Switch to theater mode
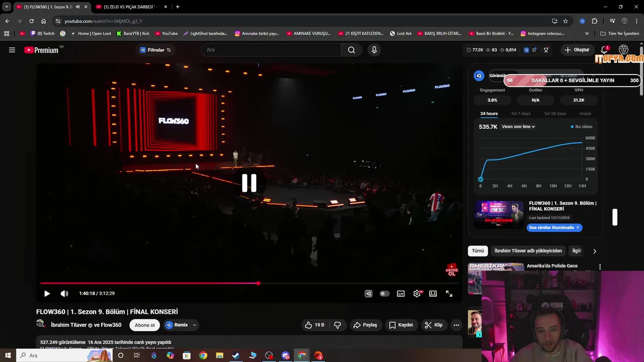This screenshot has height=362, width=644. click(x=433, y=294)
